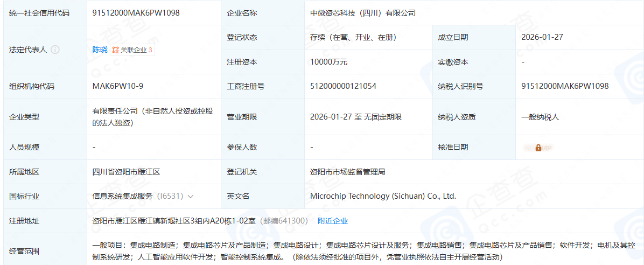Click the 成立日期 value 2026-01-27
Image resolution: width=644 pixels, height=265 pixels.
tap(542, 37)
